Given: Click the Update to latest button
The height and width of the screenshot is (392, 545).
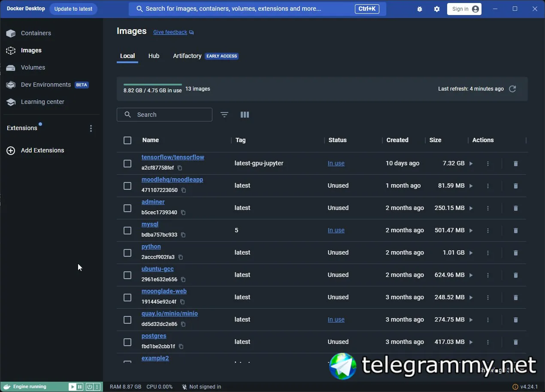Looking at the screenshot, I should point(73,9).
